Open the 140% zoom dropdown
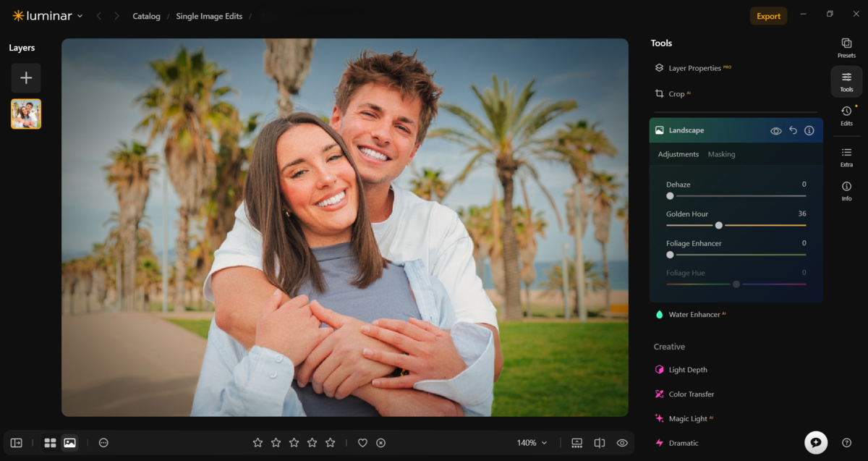The width and height of the screenshot is (868, 461). [x=532, y=443]
